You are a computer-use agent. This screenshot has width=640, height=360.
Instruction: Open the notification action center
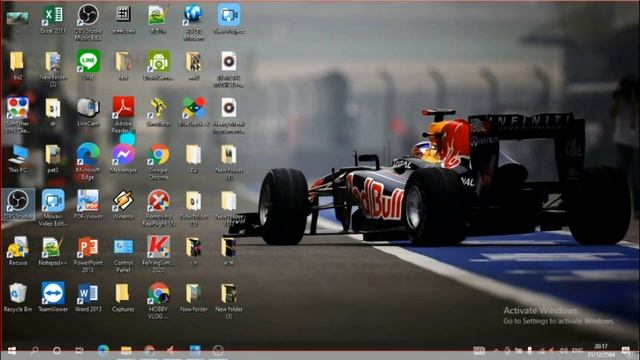[x=625, y=351]
